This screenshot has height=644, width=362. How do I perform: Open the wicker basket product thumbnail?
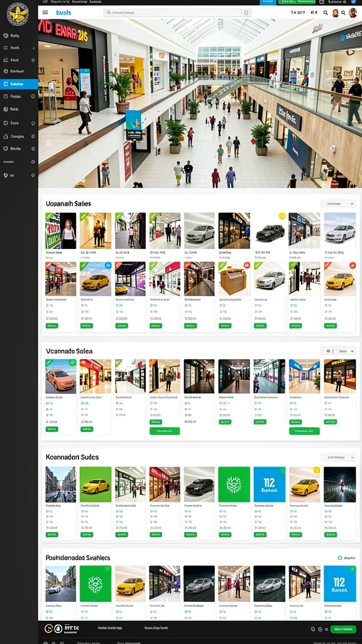[x=234, y=279]
